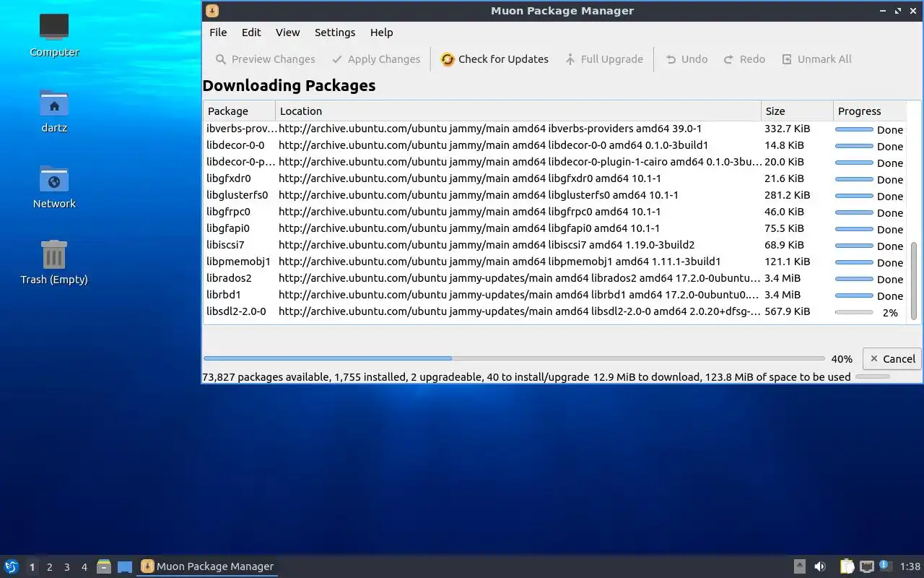Open the Settings menu
924x578 pixels.
click(335, 33)
